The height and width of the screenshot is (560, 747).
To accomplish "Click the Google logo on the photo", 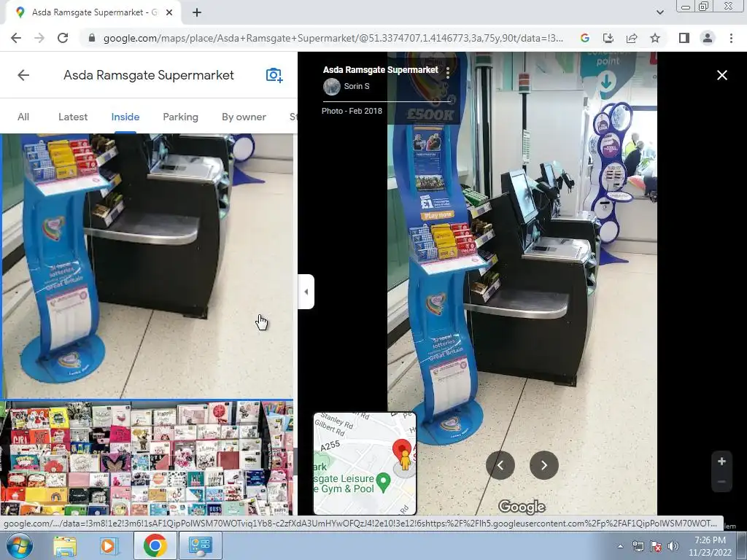I will tap(522, 507).
